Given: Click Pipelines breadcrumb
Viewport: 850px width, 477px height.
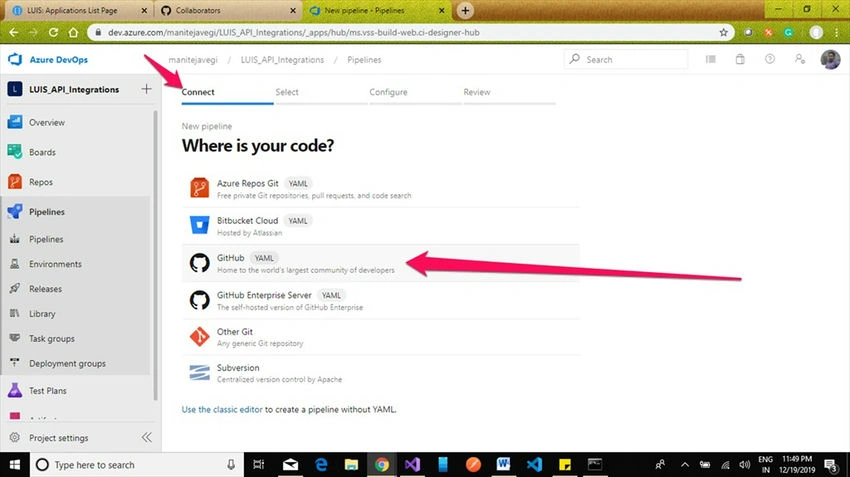Looking at the screenshot, I should [x=364, y=60].
